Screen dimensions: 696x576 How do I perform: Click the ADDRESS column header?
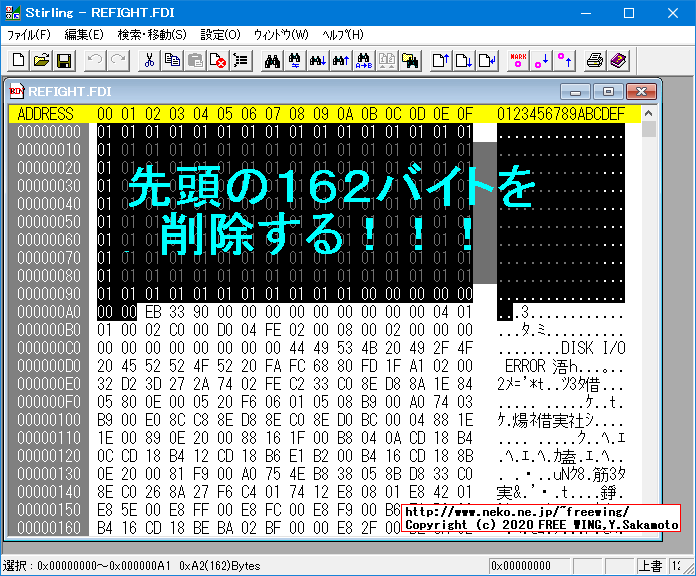click(45, 114)
